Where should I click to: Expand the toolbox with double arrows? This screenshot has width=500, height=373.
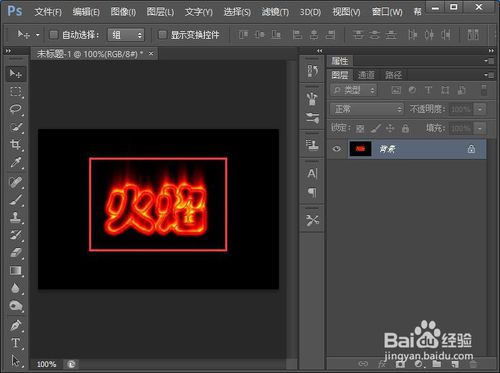coord(8,51)
